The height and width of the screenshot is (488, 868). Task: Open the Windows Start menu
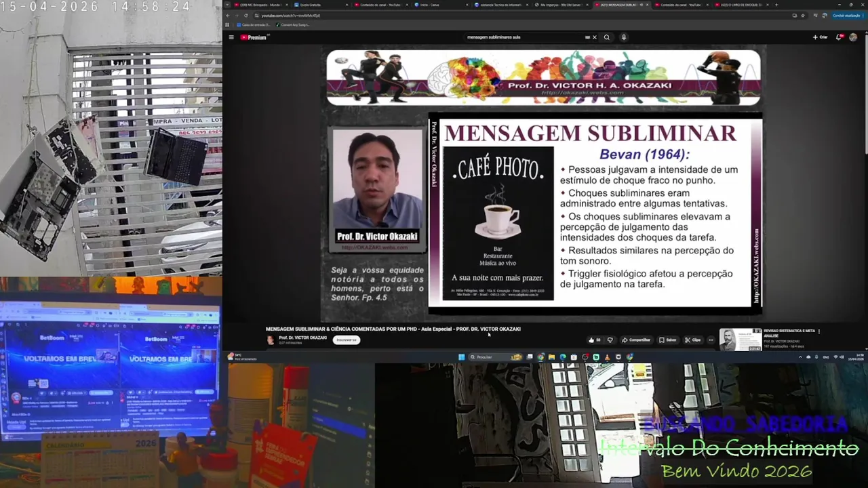(x=462, y=357)
